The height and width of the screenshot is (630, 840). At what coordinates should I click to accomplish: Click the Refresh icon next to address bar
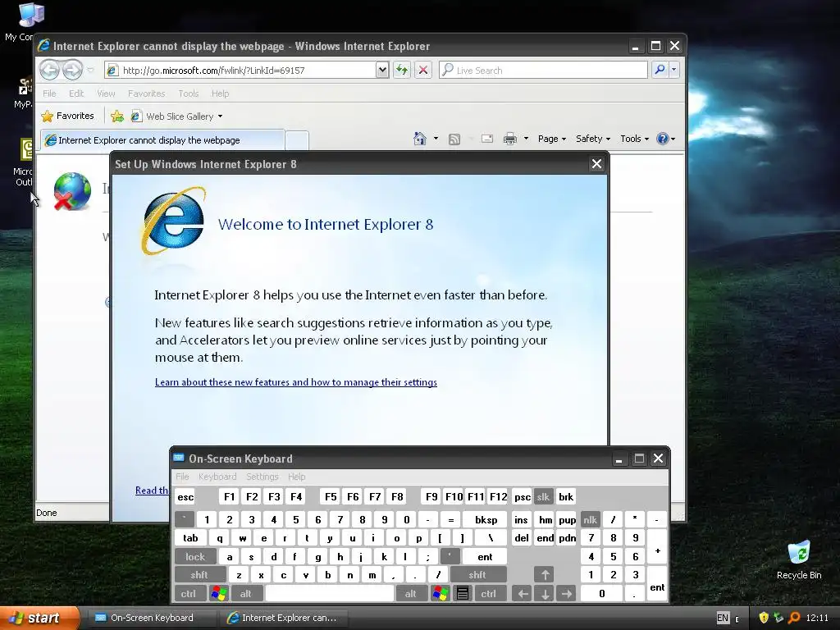click(402, 70)
